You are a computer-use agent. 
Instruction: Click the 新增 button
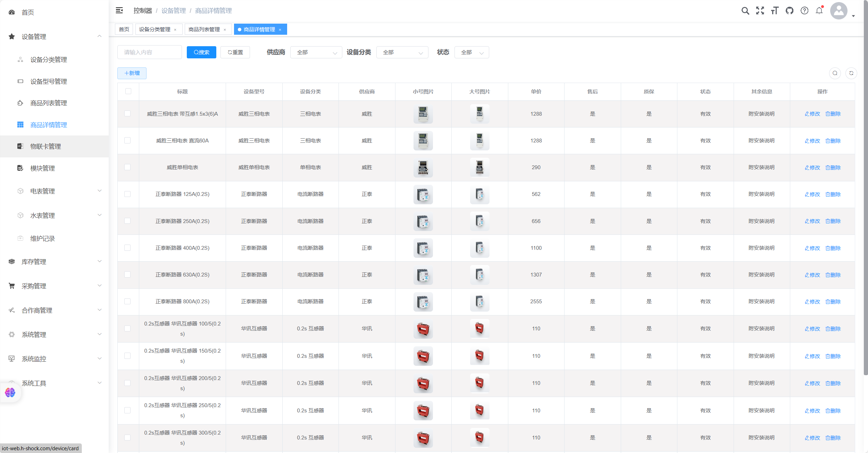point(132,73)
